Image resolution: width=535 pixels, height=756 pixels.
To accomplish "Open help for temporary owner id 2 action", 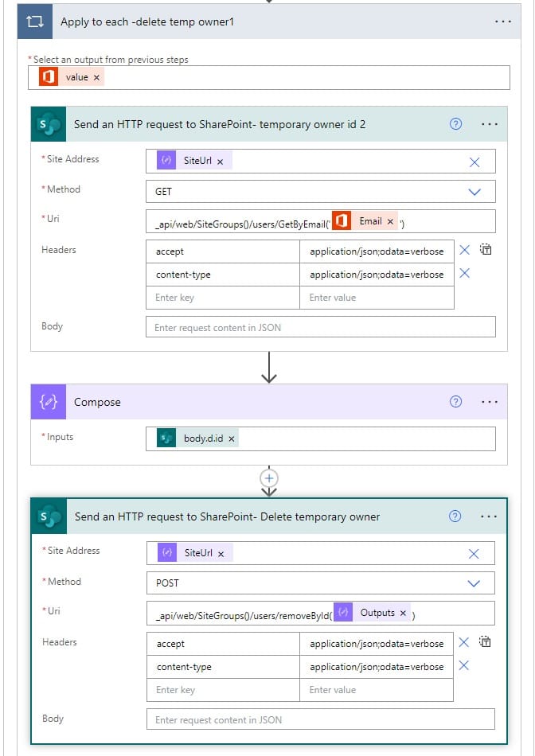I will click(455, 124).
